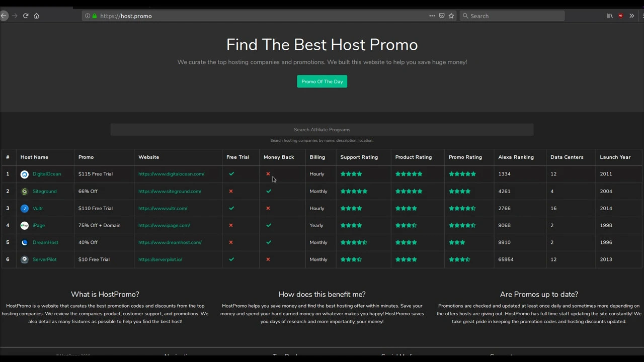Click iPage's money back checkmark

click(269, 225)
